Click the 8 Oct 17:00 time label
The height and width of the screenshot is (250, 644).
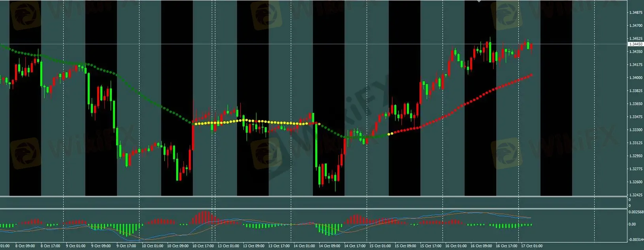click(x=51, y=246)
